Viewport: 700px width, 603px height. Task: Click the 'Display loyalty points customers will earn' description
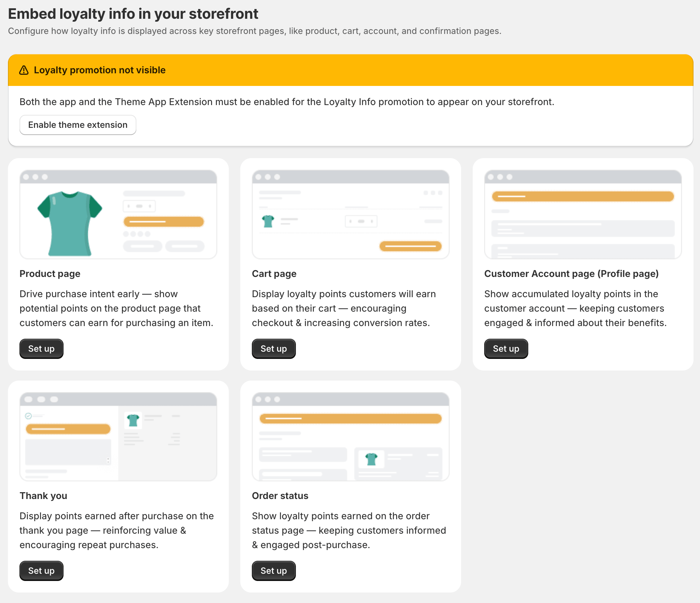tap(344, 308)
